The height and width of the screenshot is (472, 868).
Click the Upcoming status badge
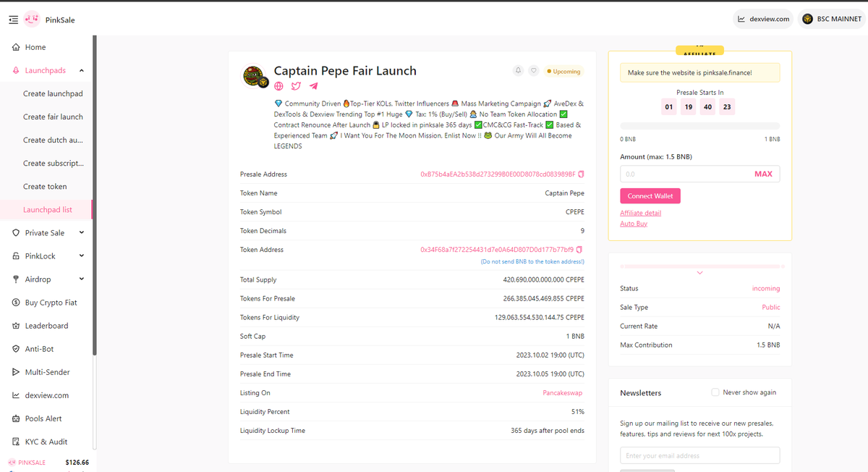563,72
